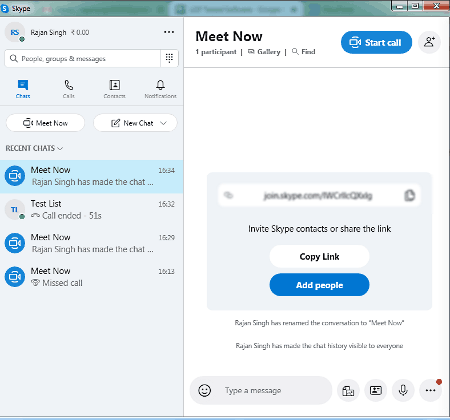Click Invite Skype contacts or share the link text
The image size is (450, 420).
click(x=319, y=229)
